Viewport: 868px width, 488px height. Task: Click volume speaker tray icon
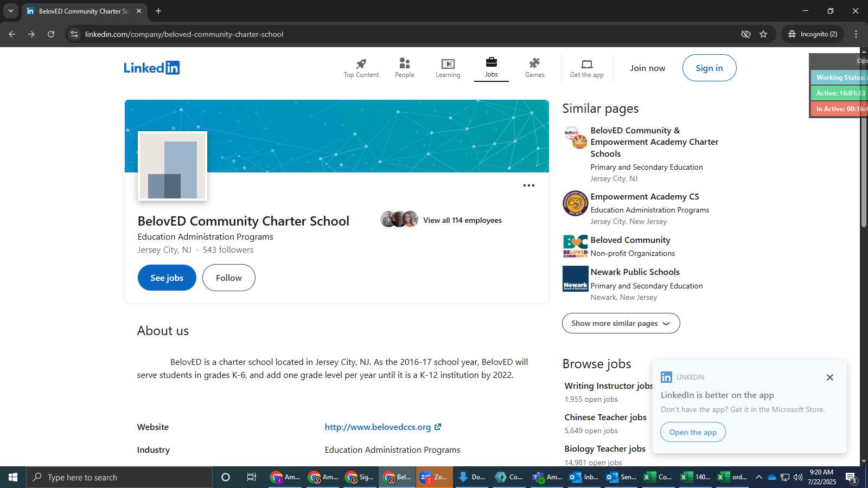(x=798, y=477)
